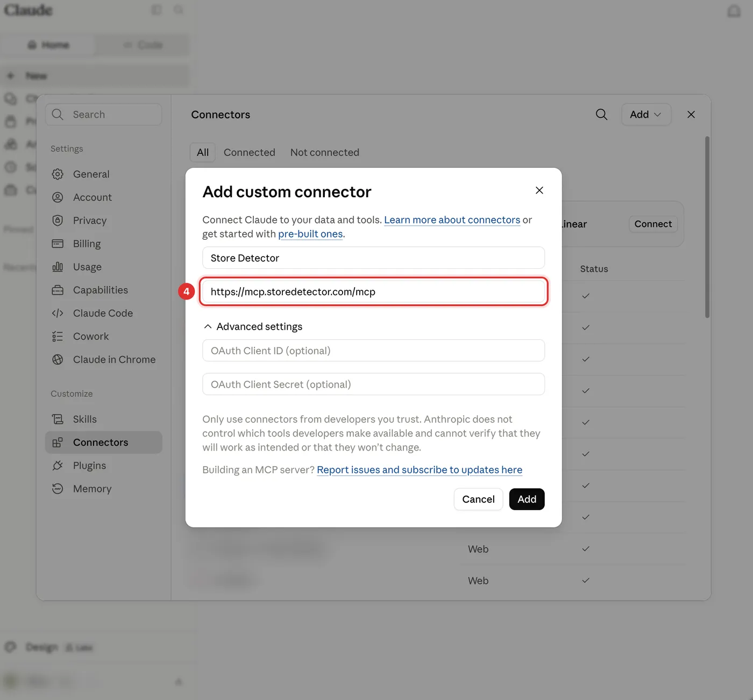Connect the Linear connector

pyautogui.click(x=653, y=224)
